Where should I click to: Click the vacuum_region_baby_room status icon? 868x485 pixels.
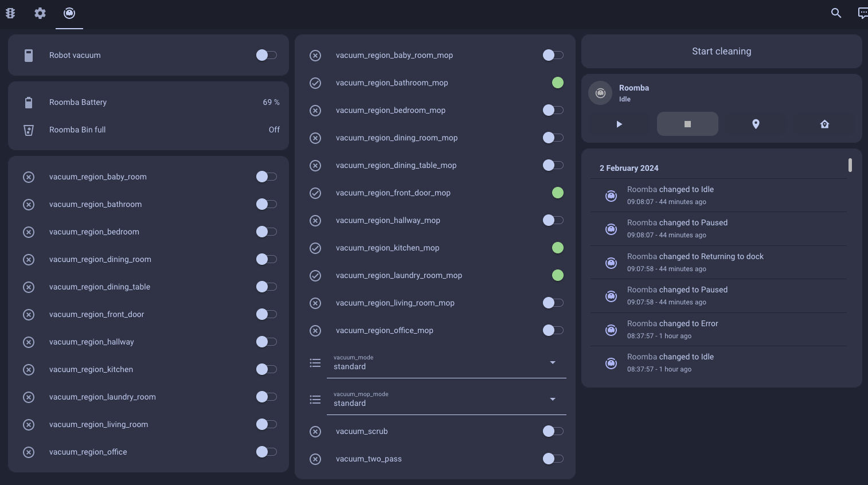tap(29, 177)
